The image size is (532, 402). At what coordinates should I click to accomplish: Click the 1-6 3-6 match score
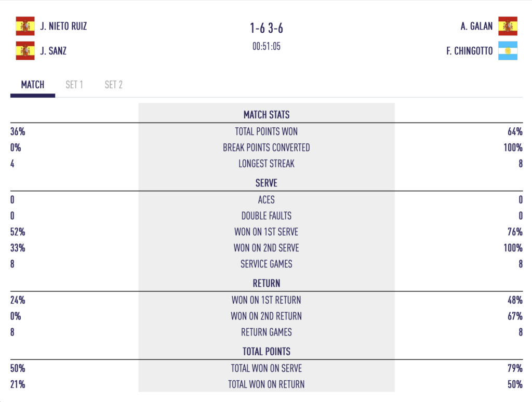coord(267,28)
